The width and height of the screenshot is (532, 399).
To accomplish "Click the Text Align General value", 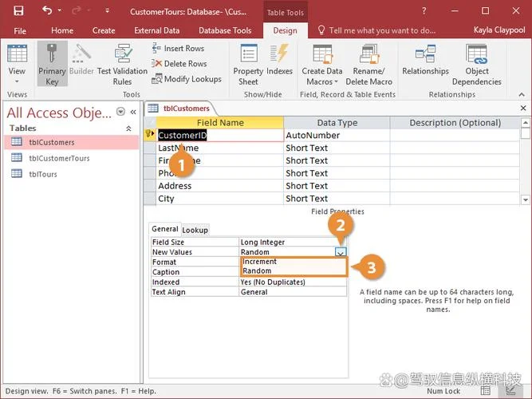I will coord(293,292).
